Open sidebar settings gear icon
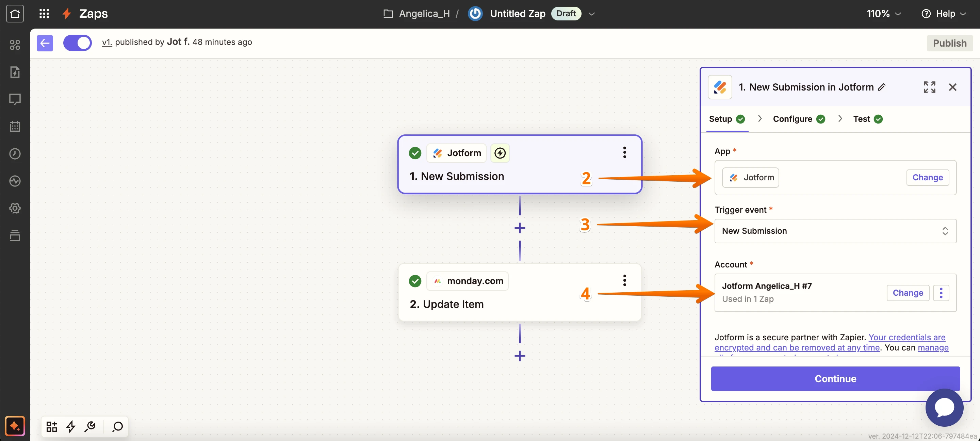The image size is (980, 441). coord(15,208)
